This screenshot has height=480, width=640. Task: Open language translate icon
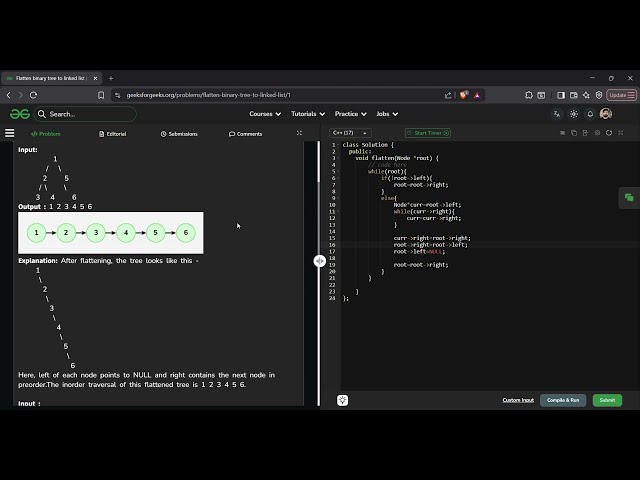557,114
